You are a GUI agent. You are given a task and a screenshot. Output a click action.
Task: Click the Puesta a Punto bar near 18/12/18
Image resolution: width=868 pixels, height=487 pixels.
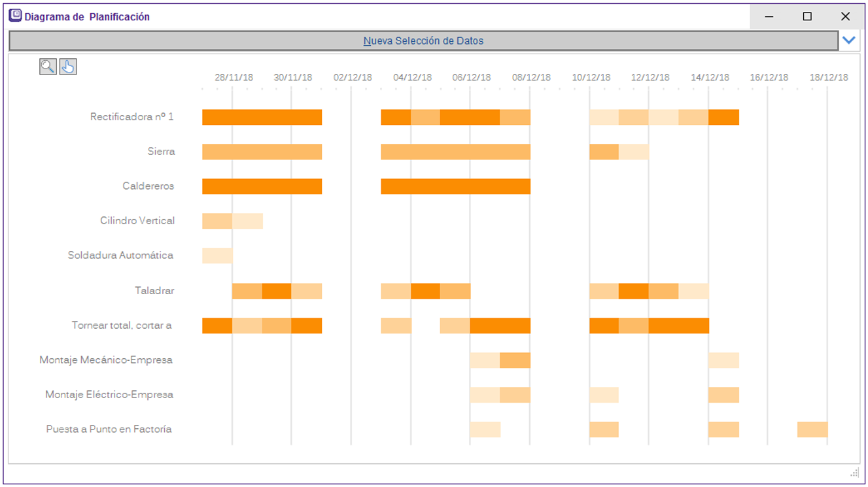pyautogui.click(x=812, y=429)
